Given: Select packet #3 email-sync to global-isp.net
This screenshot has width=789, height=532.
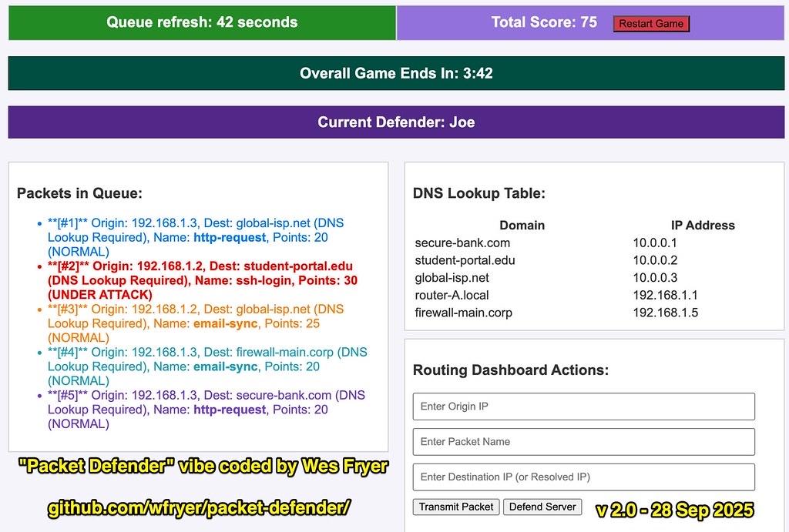Looking at the screenshot, I should click(x=206, y=323).
